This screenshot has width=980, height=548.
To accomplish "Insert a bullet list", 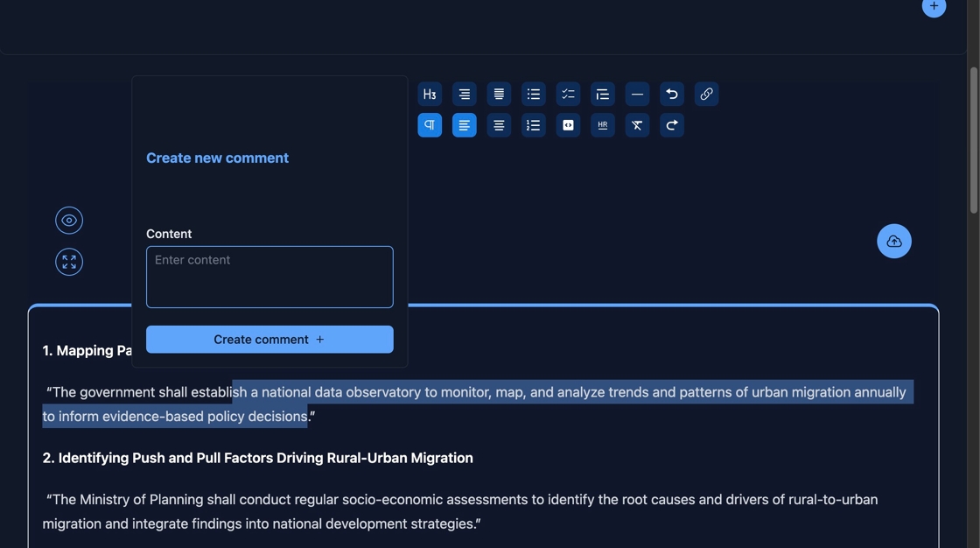I will click(x=533, y=95).
